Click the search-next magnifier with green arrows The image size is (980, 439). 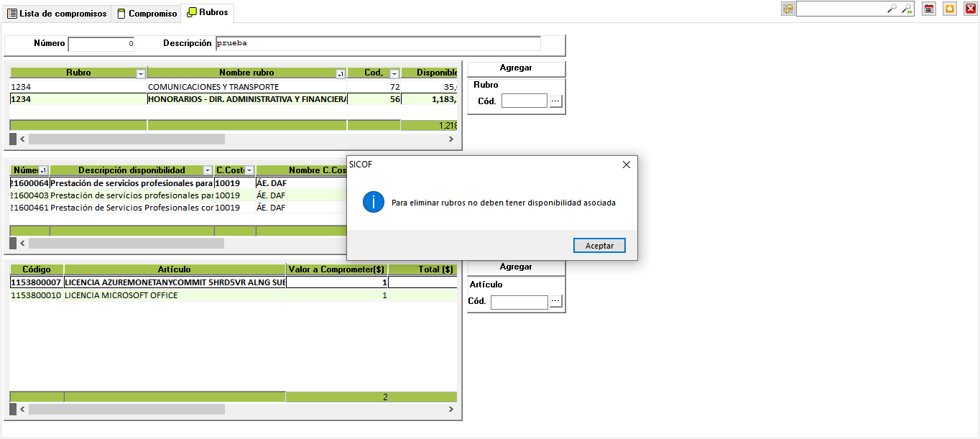tap(907, 9)
